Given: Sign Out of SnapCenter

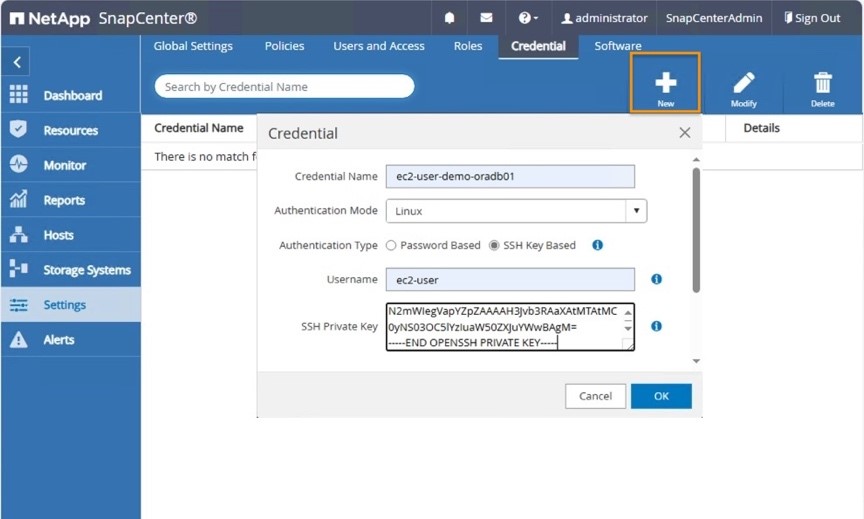Looking at the screenshot, I should pos(812,18).
